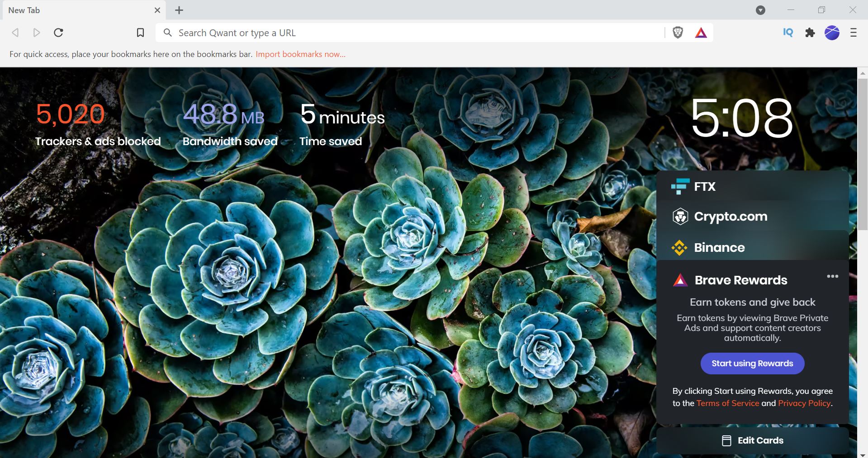This screenshot has width=868, height=458.
Task: Click the Brave Rewards card triangle logo
Action: tap(680, 280)
